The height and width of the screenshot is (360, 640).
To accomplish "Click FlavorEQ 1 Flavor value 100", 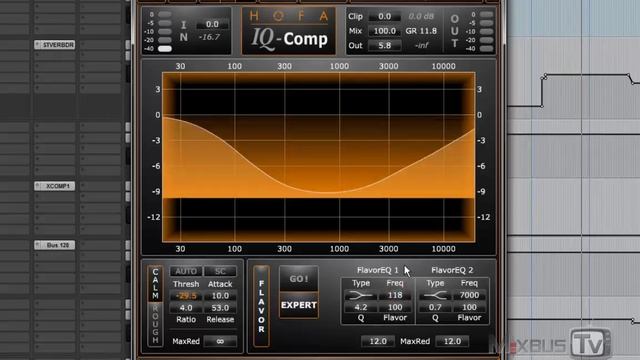I will coord(395,307).
